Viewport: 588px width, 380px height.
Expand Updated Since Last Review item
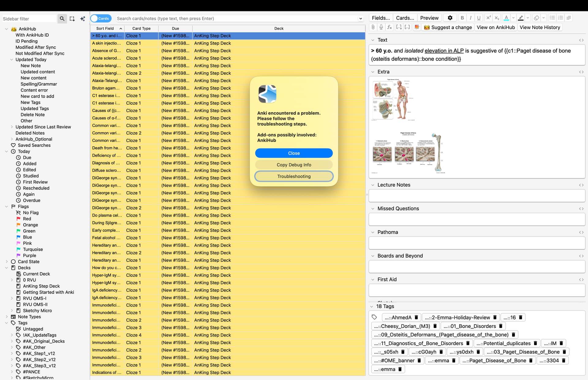[12, 127]
